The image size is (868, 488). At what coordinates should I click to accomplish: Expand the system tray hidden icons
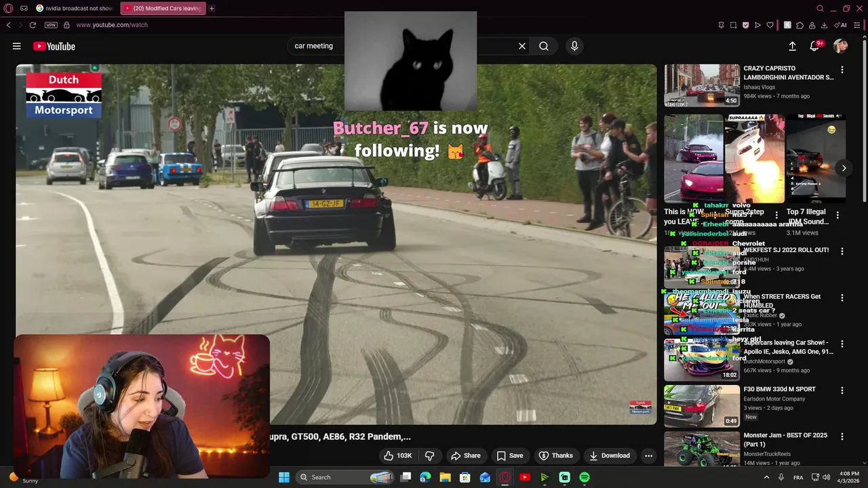tap(767, 477)
